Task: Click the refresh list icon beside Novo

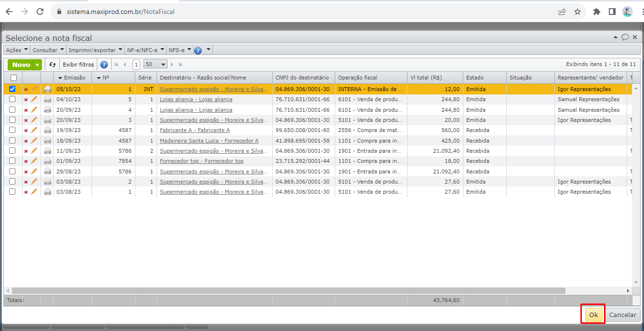Action: coord(53,65)
